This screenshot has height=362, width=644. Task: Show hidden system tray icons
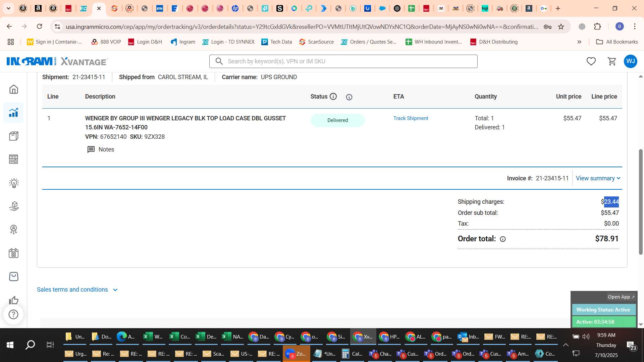[566, 345]
